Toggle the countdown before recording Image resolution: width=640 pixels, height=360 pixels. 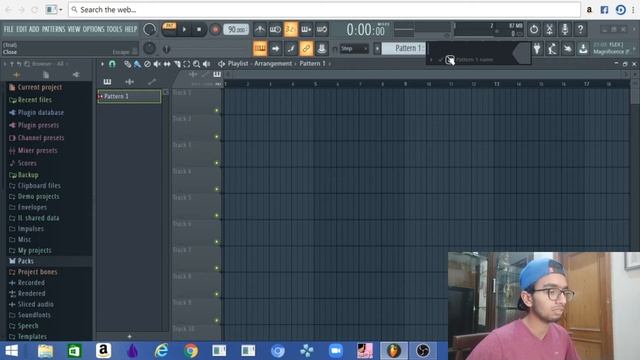coord(291,29)
